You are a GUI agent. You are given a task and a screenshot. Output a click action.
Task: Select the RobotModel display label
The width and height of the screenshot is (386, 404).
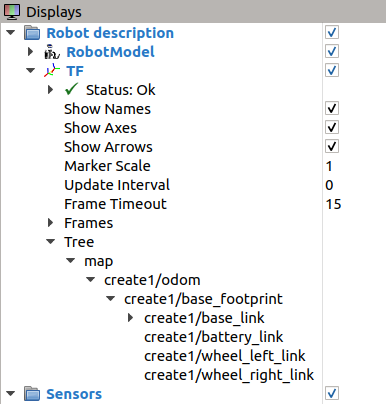[x=110, y=52]
